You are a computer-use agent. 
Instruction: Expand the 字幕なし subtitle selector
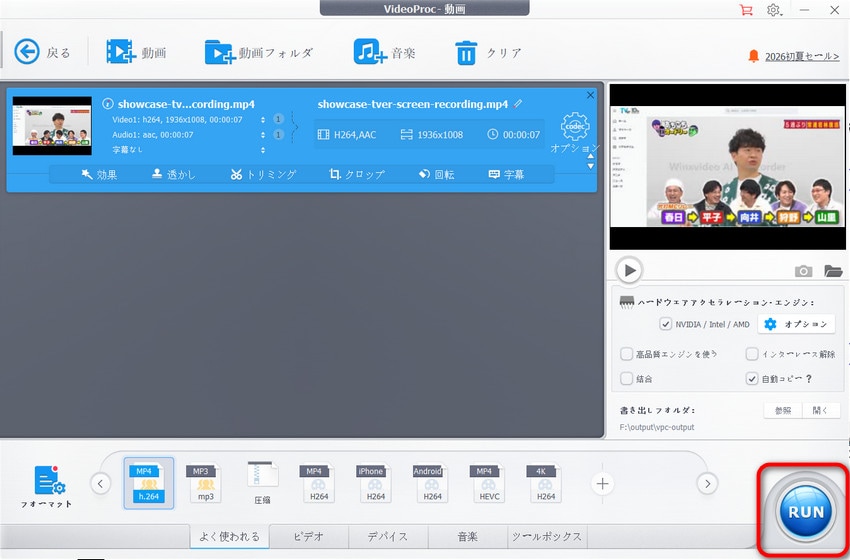(x=263, y=150)
